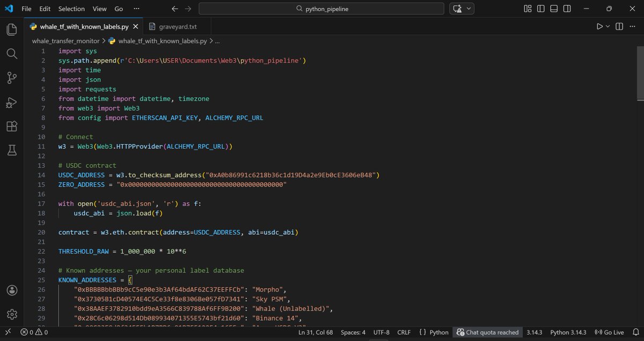Open the View menu
644x341 pixels.
click(99, 9)
